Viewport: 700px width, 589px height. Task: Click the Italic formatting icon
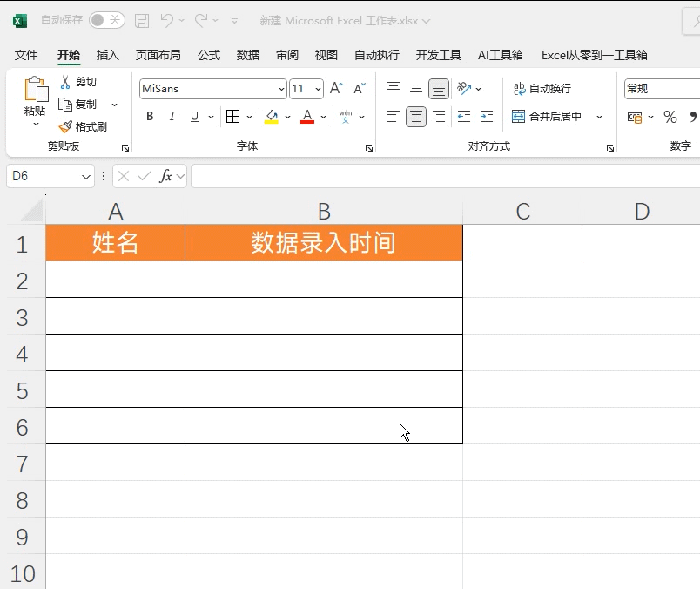point(172,117)
